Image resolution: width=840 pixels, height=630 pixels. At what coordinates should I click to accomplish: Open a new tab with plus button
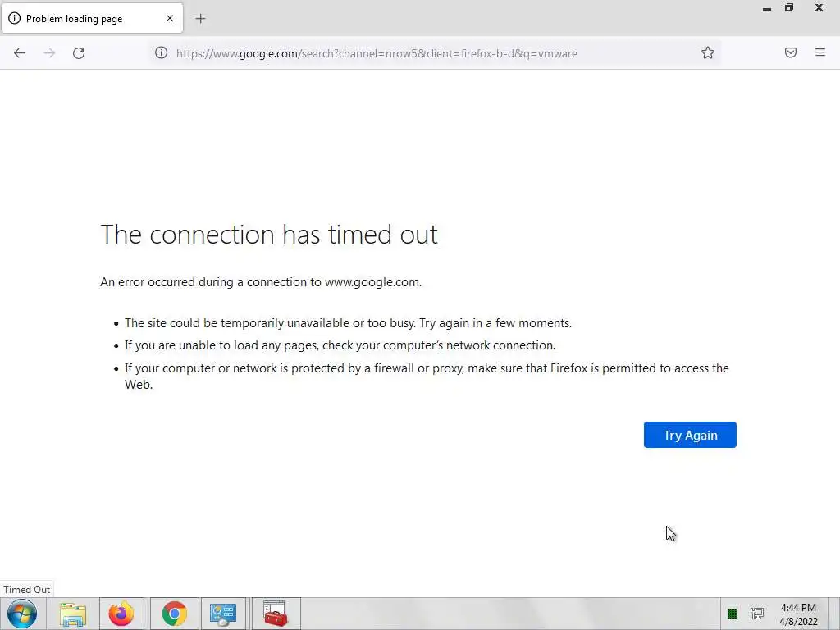click(200, 19)
